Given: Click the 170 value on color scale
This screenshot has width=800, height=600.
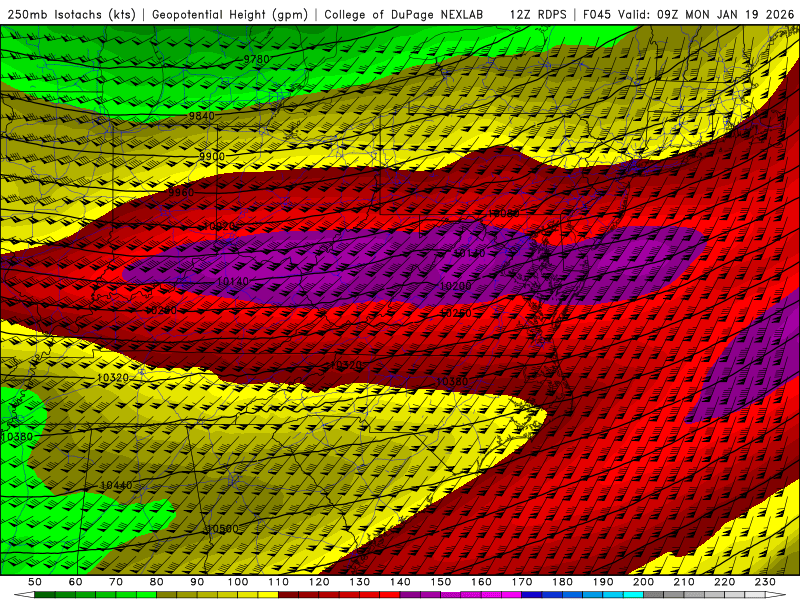Looking at the screenshot, I should tap(522, 582).
